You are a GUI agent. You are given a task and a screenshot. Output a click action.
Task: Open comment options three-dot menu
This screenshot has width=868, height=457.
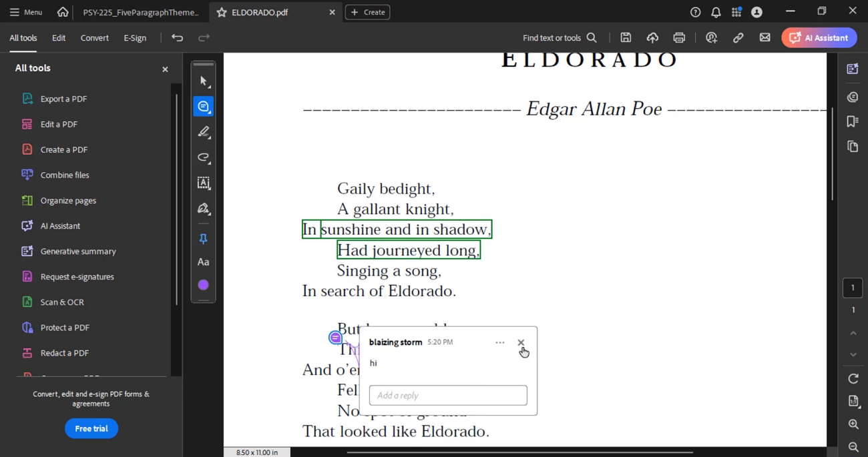pyautogui.click(x=499, y=342)
